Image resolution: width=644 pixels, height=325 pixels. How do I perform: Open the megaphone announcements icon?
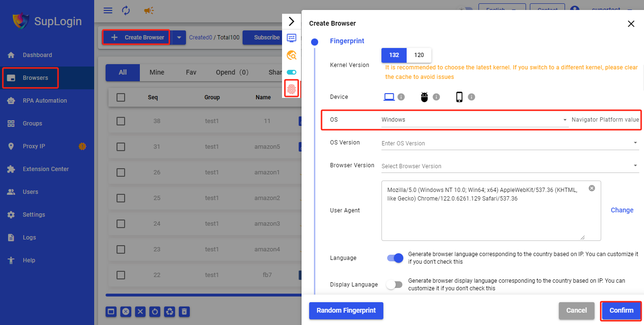149,10
